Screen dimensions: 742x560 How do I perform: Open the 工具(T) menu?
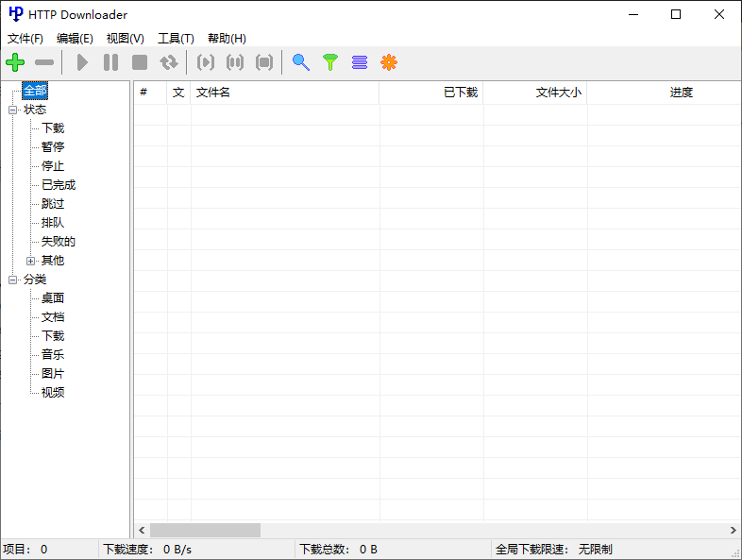pos(176,39)
